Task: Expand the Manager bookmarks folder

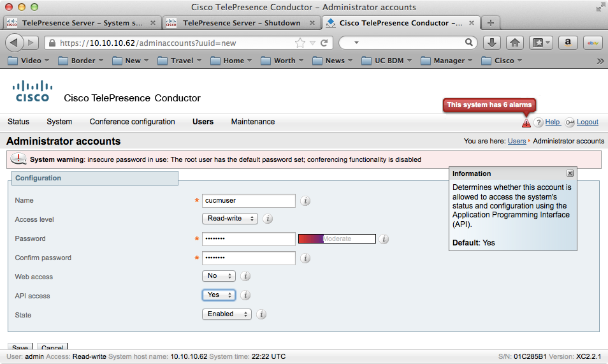Action: coord(447,61)
